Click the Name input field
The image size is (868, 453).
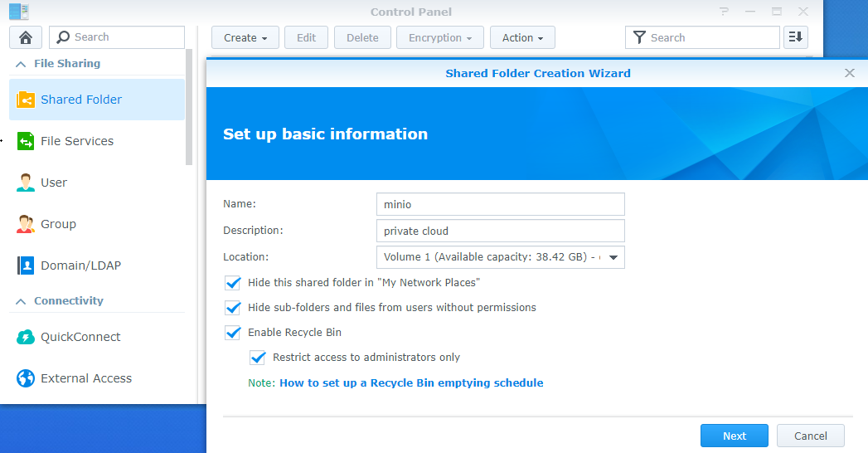501,204
